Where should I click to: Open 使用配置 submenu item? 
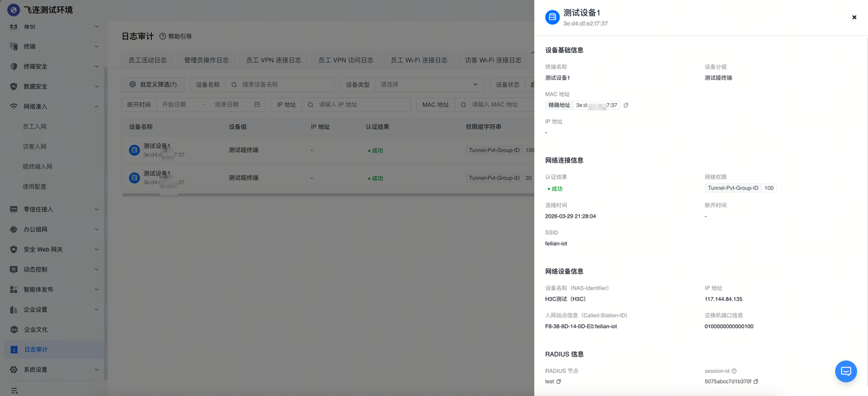pyautogui.click(x=35, y=186)
